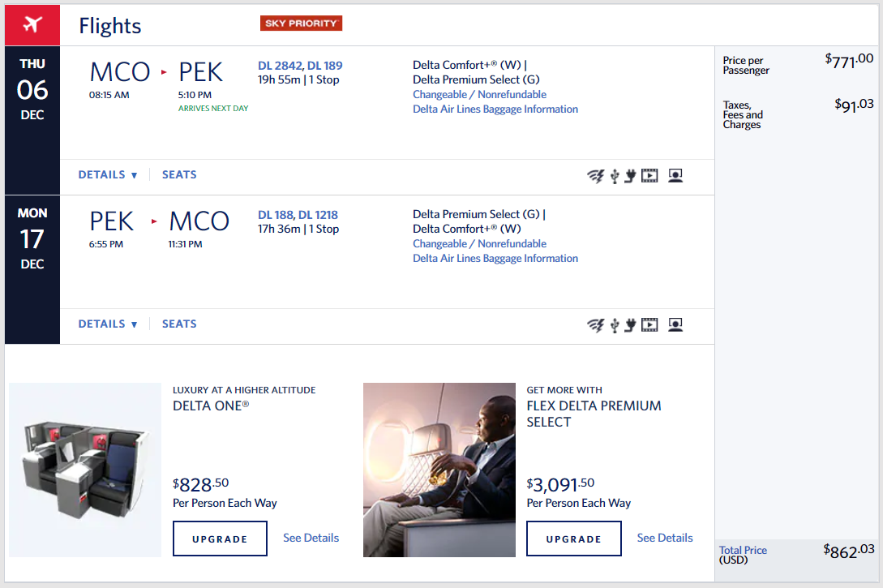Click Wi-Fi icon for PEK to MCO flight
This screenshot has height=588, width=883.
[x=596, y=325]
